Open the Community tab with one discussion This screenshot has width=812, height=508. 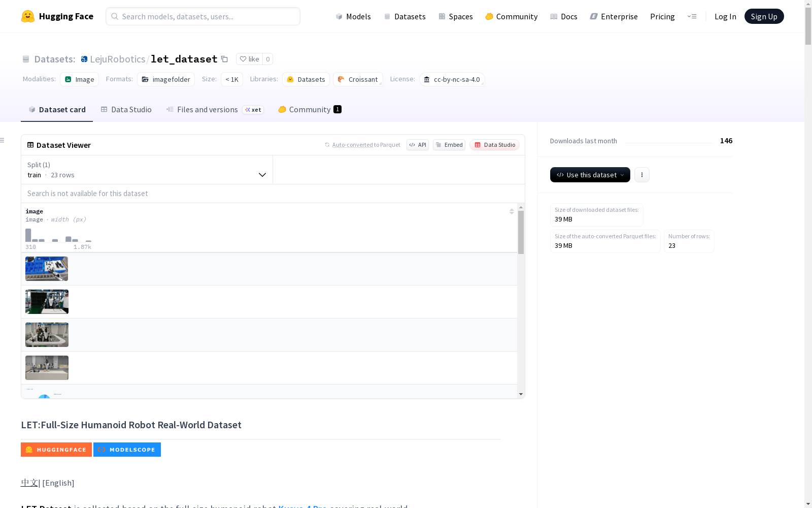[x=310, y=110]
